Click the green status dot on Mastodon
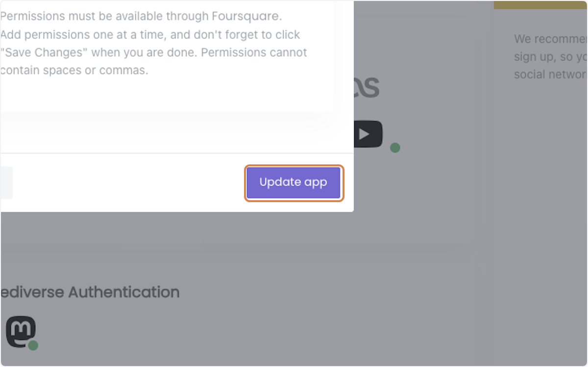588x367 pixels. click(33, 345)
